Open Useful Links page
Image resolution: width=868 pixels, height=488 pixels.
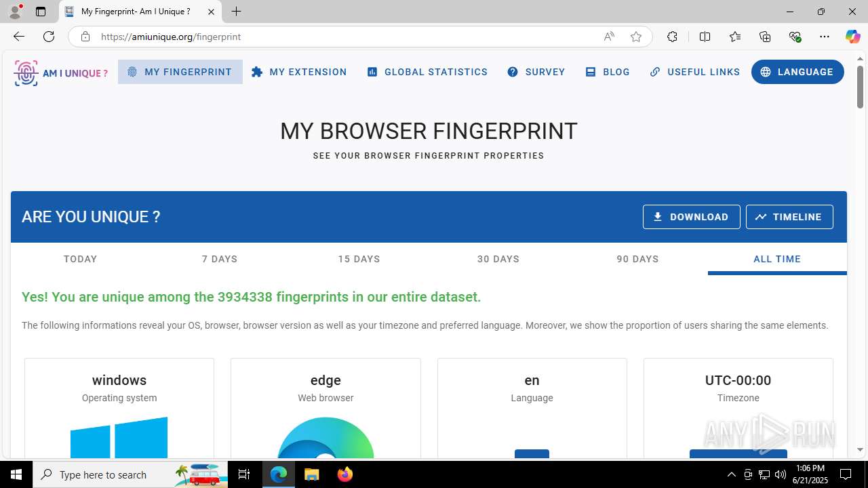tap(695, 72)
